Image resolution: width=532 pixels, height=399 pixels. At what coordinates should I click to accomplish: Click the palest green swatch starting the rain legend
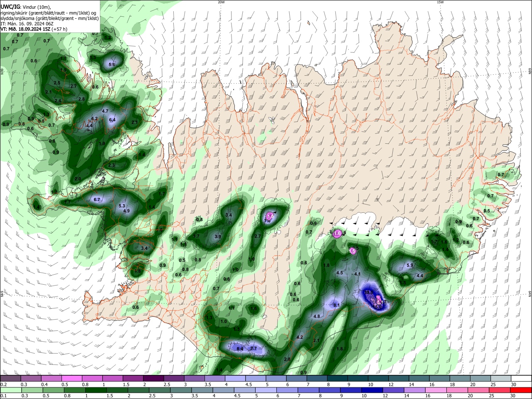[10, 390]
